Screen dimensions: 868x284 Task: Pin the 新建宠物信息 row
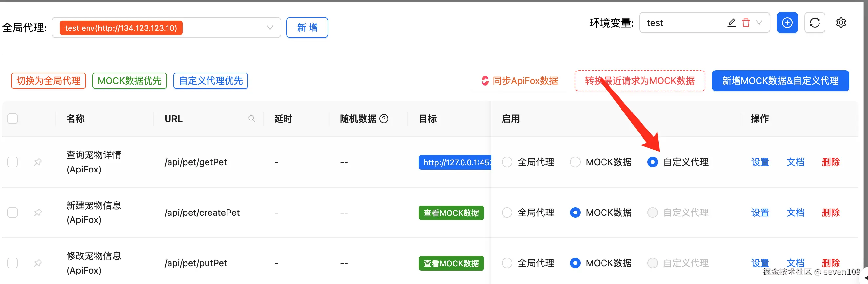pos(38,213)
